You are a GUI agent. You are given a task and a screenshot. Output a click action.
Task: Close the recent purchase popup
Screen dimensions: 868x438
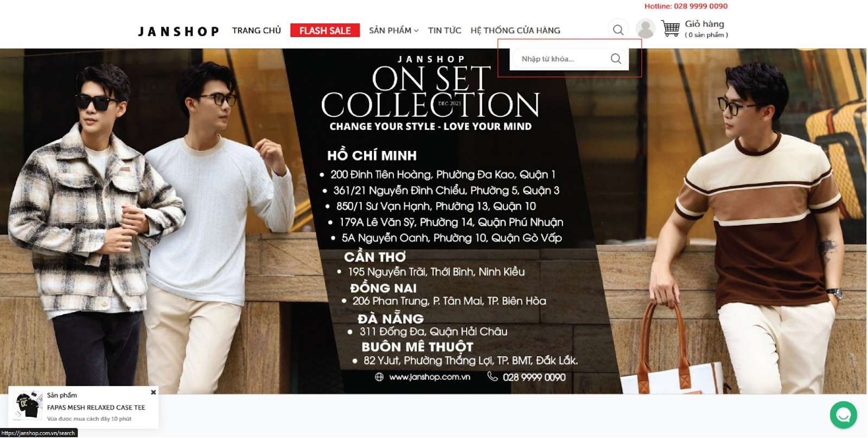pos(154,392)
